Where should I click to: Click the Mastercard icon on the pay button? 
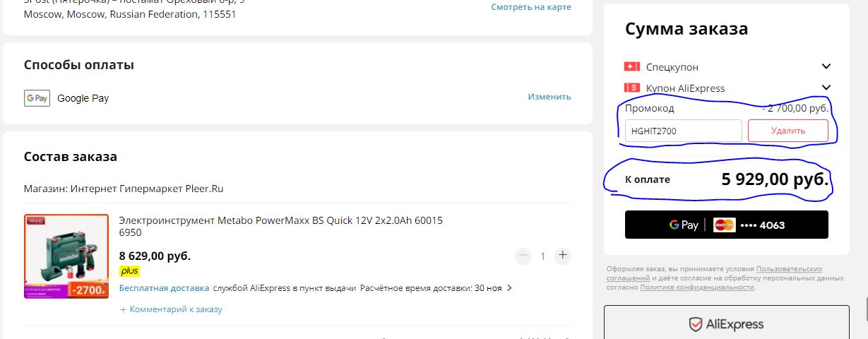click(724, 225)
